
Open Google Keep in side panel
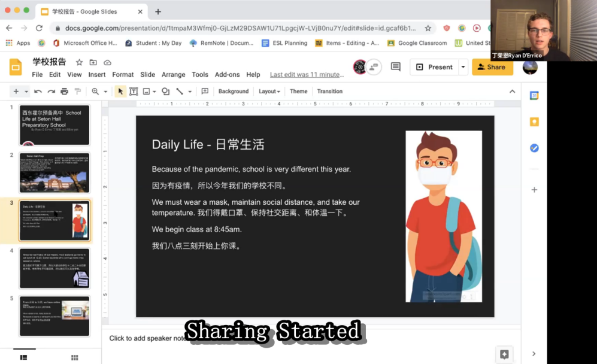(x=534, y=122)
